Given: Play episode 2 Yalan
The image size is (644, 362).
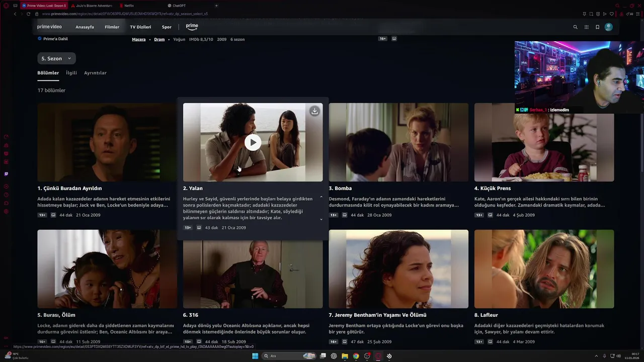Looking at the screenshot, I should tap(253, 143).
